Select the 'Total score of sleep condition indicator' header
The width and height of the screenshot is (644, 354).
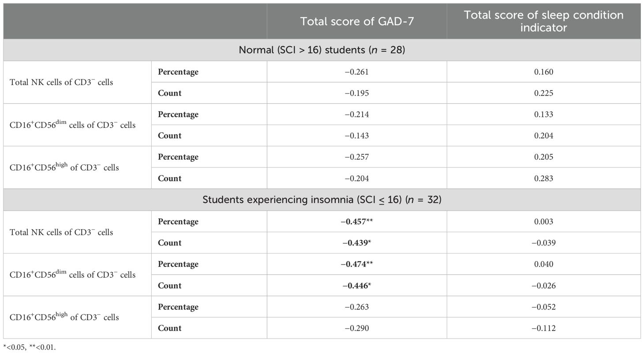pos(543,21)
